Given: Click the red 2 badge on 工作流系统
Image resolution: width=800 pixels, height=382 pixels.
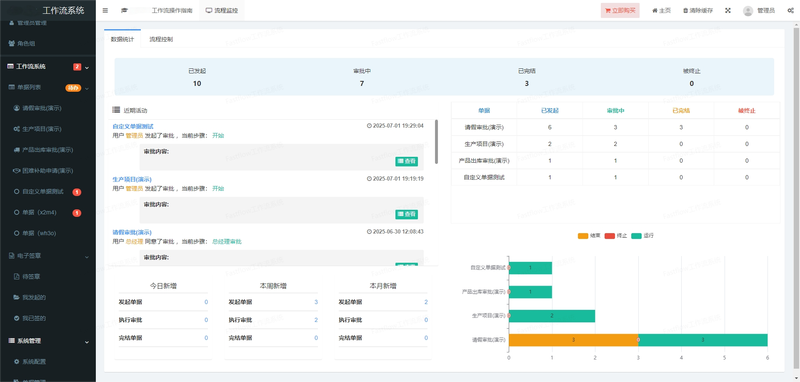Looking at the screenshot, I should (x=77, y=67).
